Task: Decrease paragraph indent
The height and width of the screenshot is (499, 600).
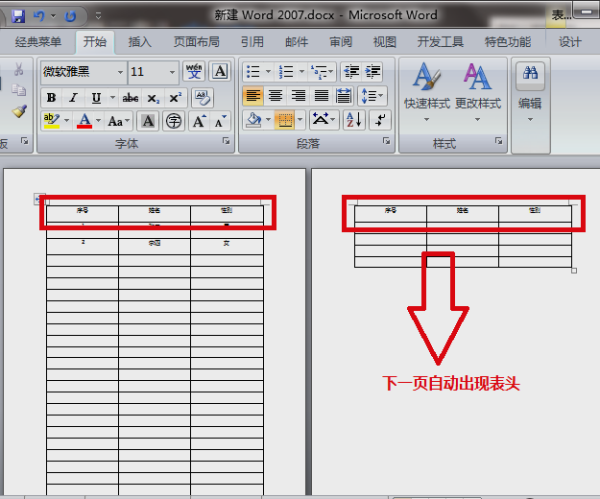Action: [x=351, y=72]
